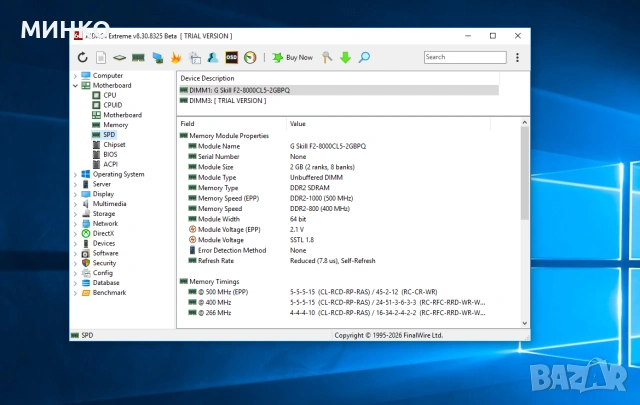Open the network computer toolbar icon
The height and width of the screenshot is (405, 640).
point(158,58)
